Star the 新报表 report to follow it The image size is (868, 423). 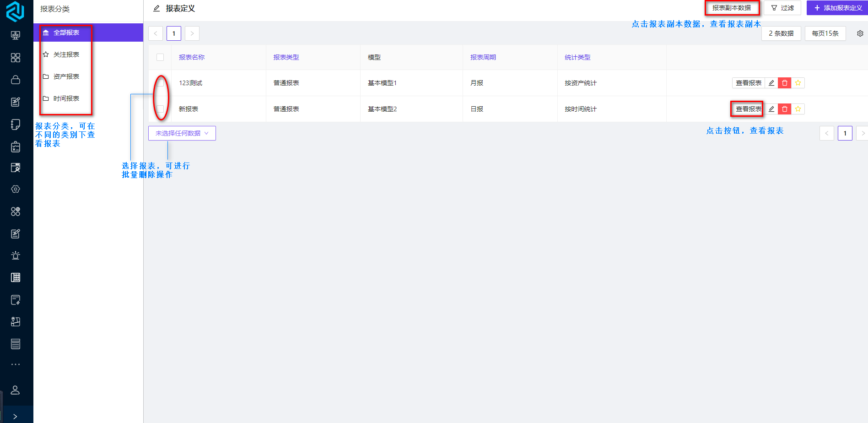pos(798,109)
